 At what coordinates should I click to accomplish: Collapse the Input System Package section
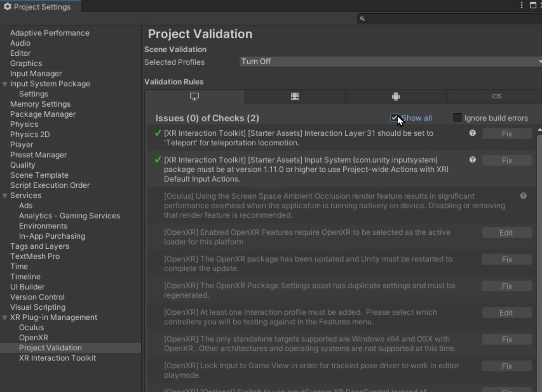[5, 84]
